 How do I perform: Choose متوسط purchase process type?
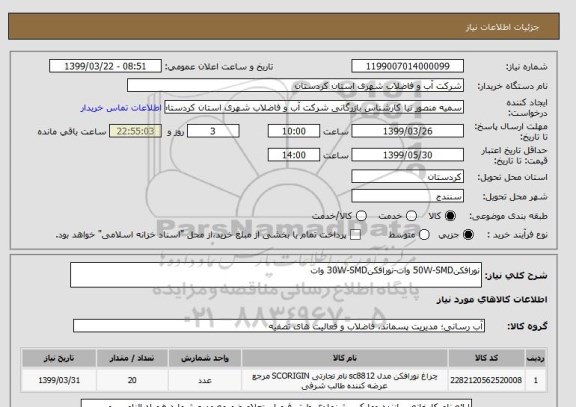click(x=424, y=235)
